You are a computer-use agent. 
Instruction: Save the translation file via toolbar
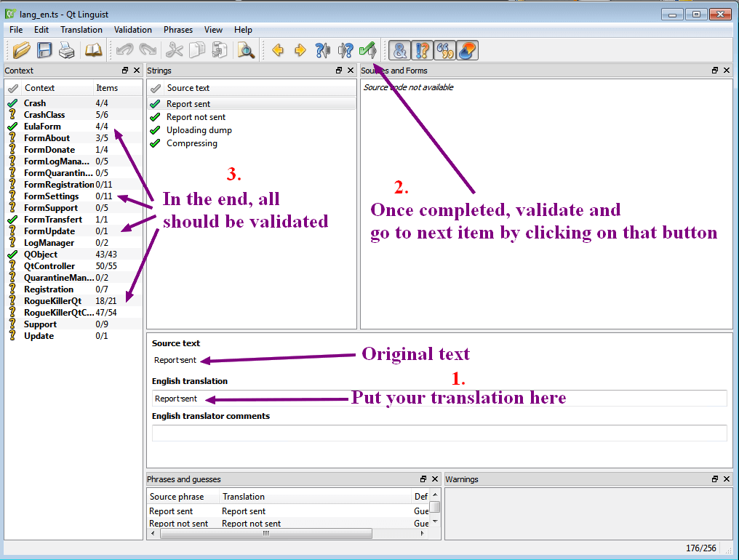44,50
